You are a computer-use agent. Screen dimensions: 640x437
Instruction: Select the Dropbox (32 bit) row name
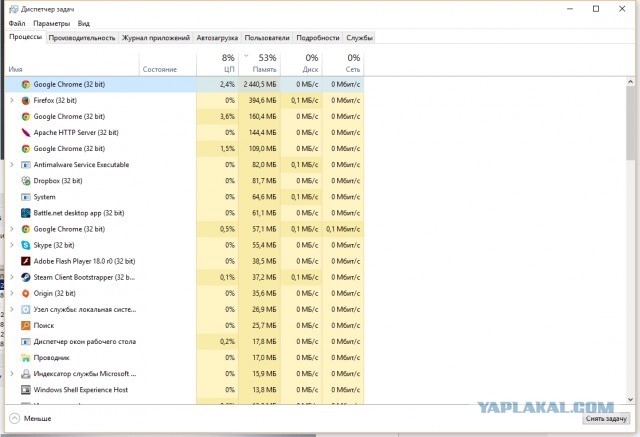(x=58, y=181)
